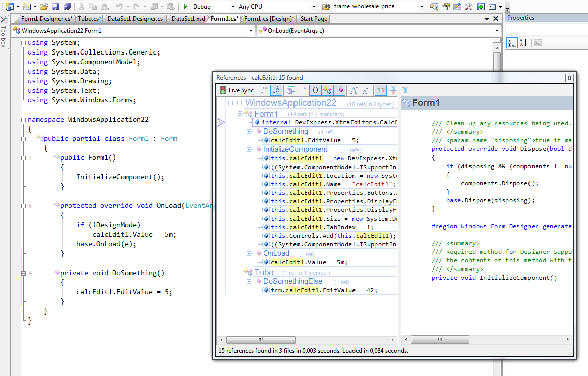Close the References window
Screen dimensions: 588x376
569,78
